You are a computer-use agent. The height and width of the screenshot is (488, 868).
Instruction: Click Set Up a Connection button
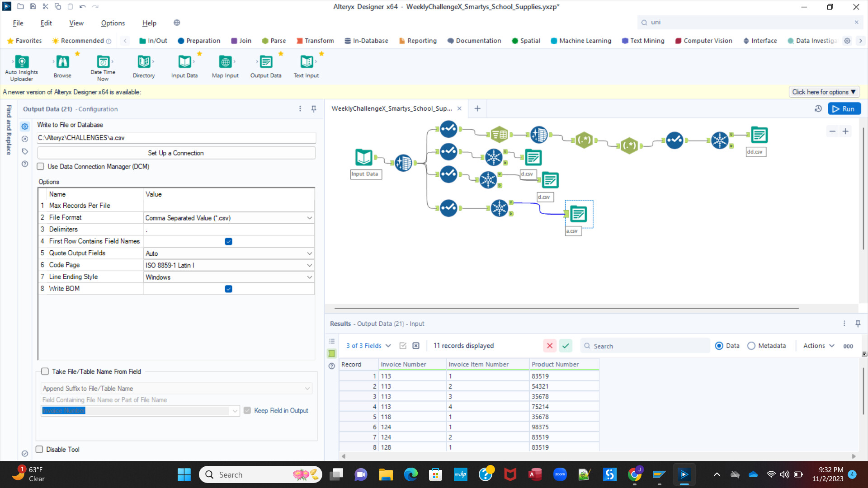tap(176, 153)
